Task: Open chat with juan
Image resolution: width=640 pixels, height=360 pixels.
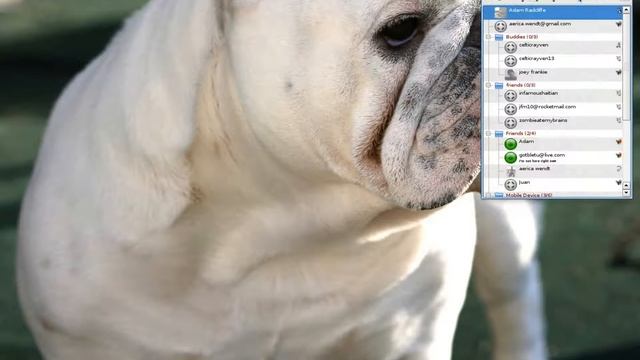Action: point(524,182)
